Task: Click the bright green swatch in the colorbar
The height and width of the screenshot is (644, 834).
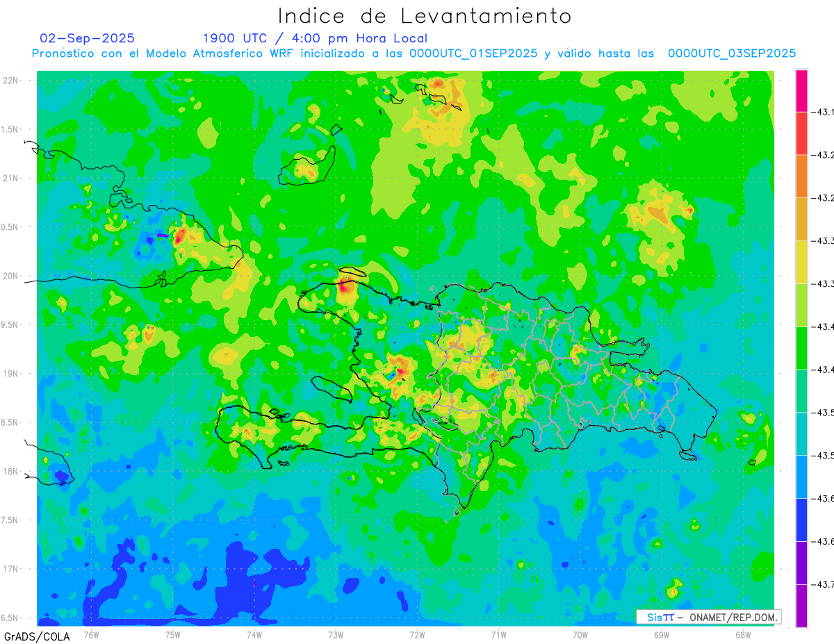Action: (x=801, y=348)
